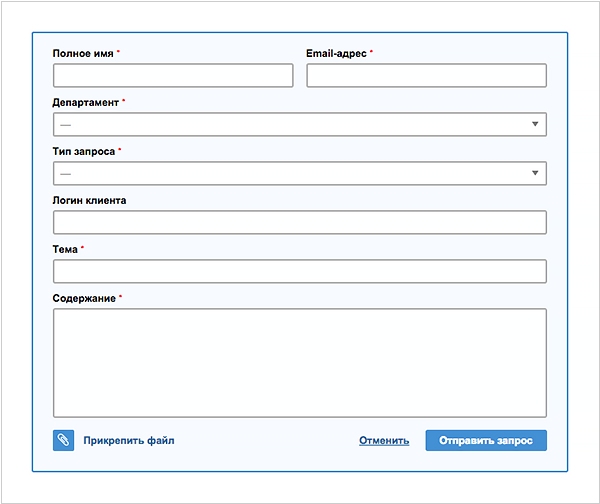The width and height of the screenshot is (600, 504).
Task: Select the Тема input box
Action: click(300, 271)
